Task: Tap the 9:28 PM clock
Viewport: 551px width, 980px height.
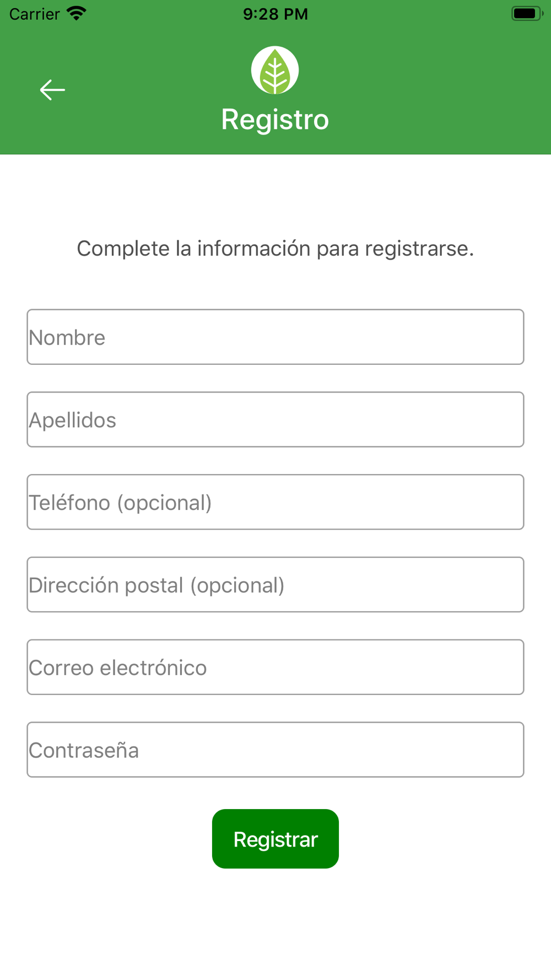Action: pos(275,14)
